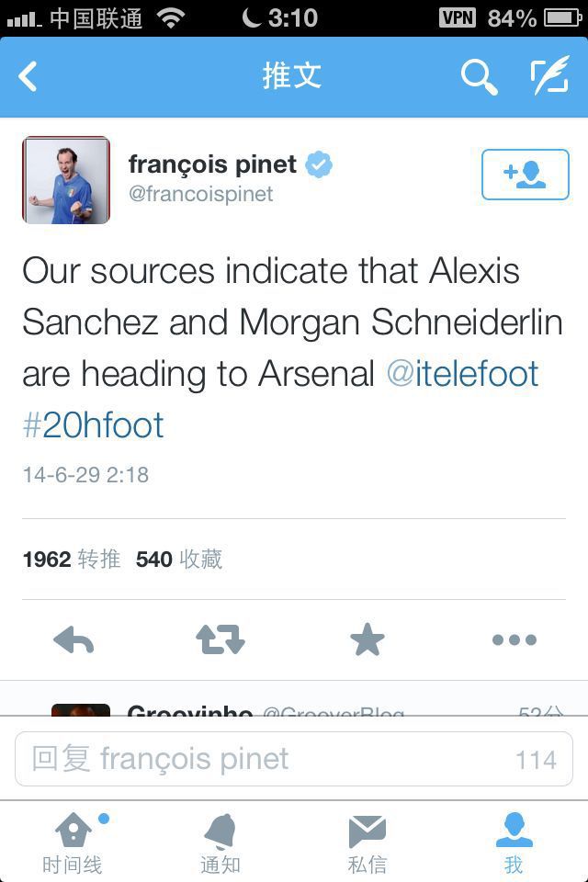Viewport: 588px width, 882px height.
Task: Tap the compose tweet feather icon
Action: pyautogui.click(x=549, y=77)
